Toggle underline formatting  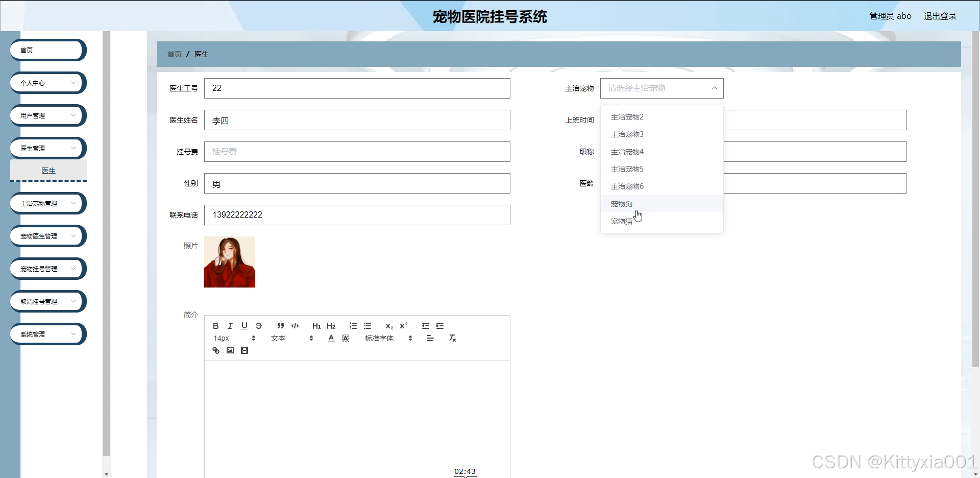tap(244, 326)
